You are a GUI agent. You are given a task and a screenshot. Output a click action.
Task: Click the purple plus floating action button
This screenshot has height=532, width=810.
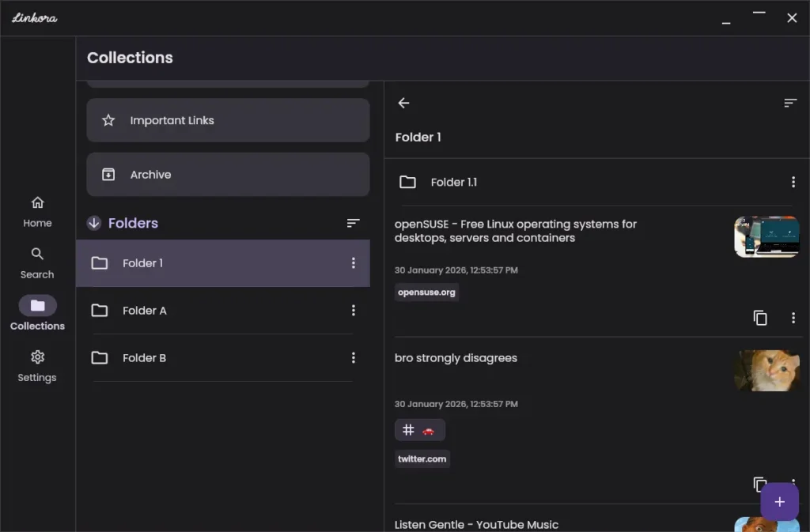pos(779,501)
